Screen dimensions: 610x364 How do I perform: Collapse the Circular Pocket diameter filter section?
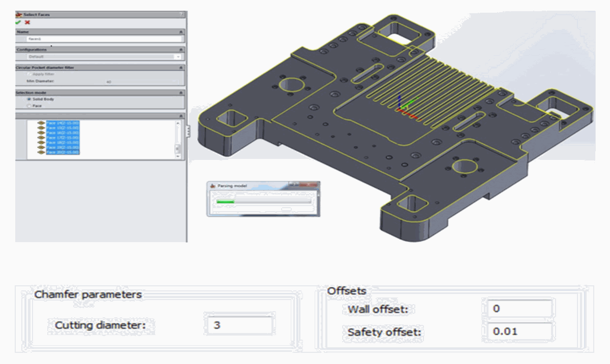(x=181, y=67)
